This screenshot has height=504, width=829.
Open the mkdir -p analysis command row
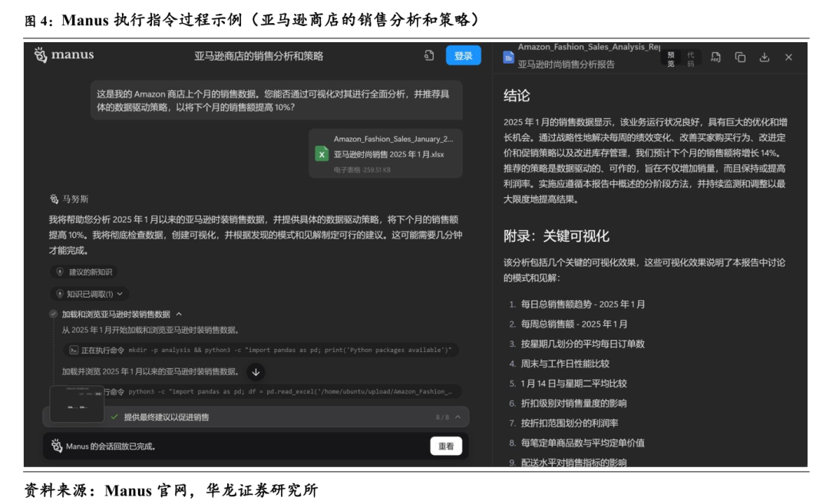261,350
